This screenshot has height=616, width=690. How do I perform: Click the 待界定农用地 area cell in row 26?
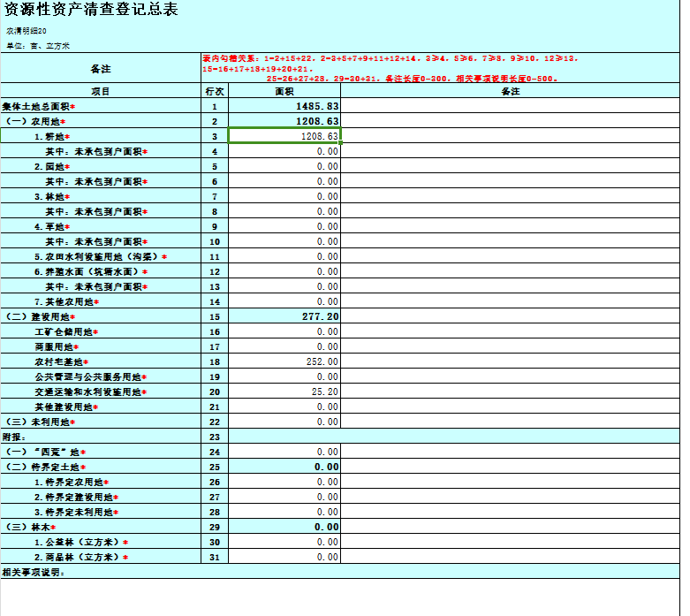tap(284, 482)
